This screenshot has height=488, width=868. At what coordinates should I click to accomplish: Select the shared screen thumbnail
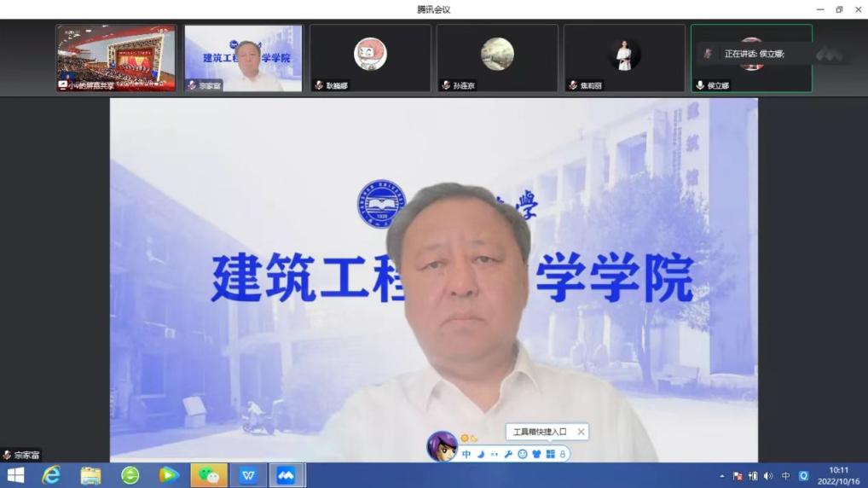click(x=116, y=57)
